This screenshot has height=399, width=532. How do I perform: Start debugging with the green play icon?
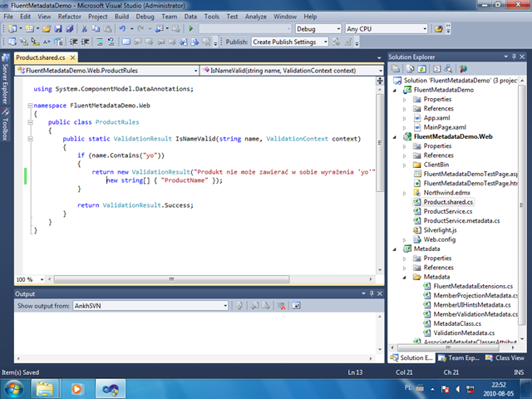pos(191,29)
